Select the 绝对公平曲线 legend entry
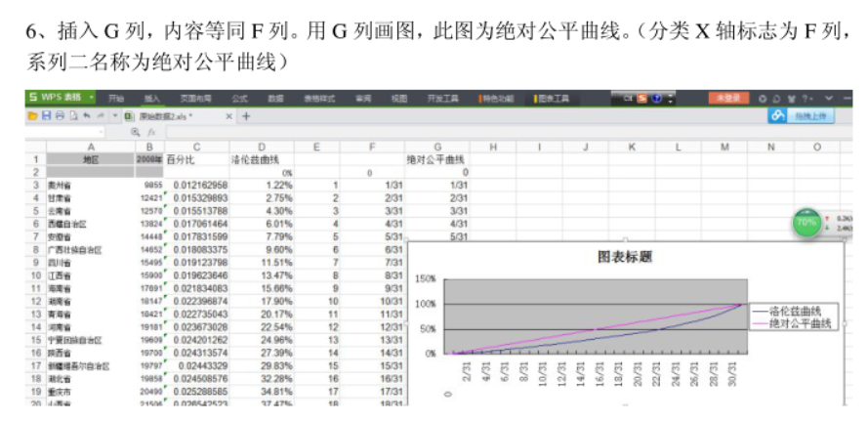Screen dimensions: 868x422 click(x=794, y=323)
